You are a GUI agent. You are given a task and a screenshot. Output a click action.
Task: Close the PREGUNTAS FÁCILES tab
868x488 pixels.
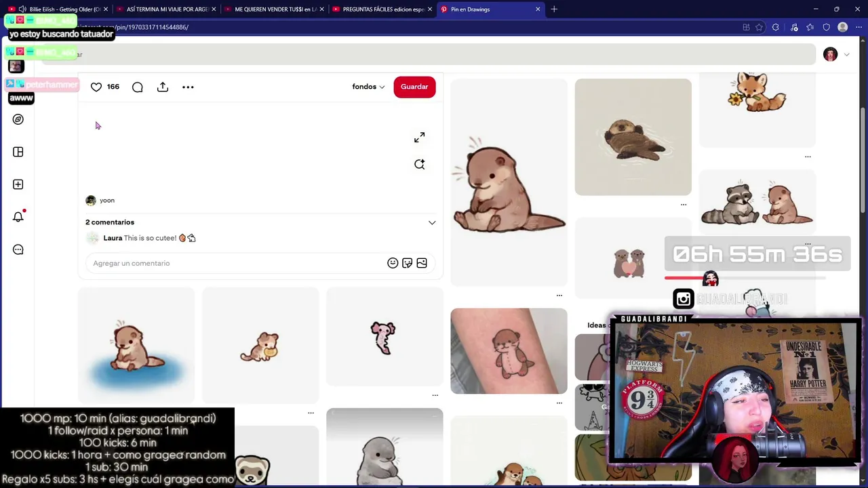[430, 9]
